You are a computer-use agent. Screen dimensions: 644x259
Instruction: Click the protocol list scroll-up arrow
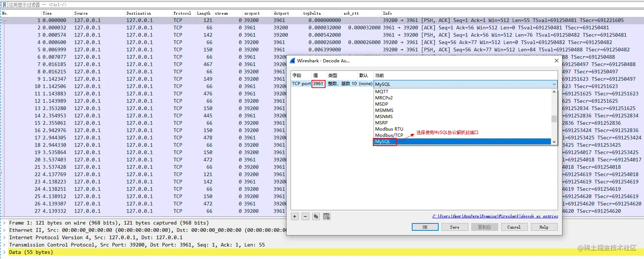pyautogui.click(x=554, y=92)
